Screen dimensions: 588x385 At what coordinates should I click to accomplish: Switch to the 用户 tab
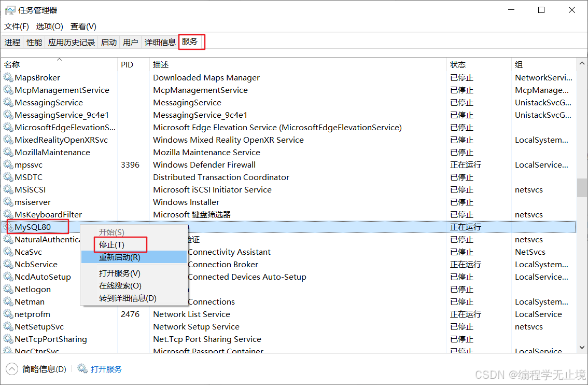131,43
